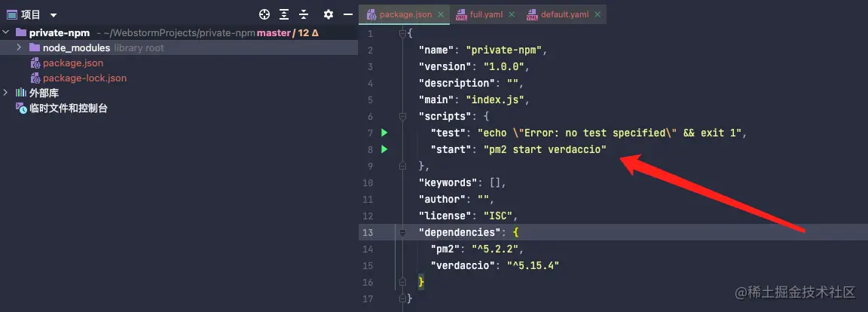This screenshot has width=868, height=312.
Task: Select the node_modules folder row
Action: (x=179, y=47)
